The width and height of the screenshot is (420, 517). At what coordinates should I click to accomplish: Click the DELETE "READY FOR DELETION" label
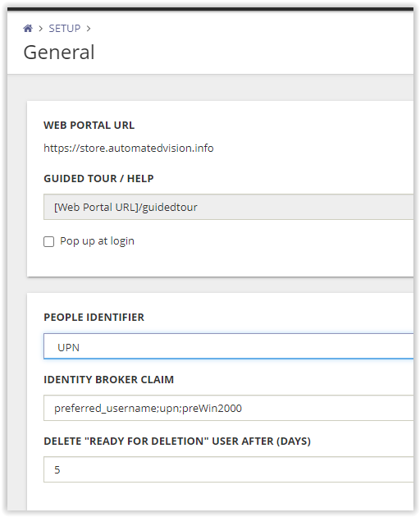coord(177,442)
